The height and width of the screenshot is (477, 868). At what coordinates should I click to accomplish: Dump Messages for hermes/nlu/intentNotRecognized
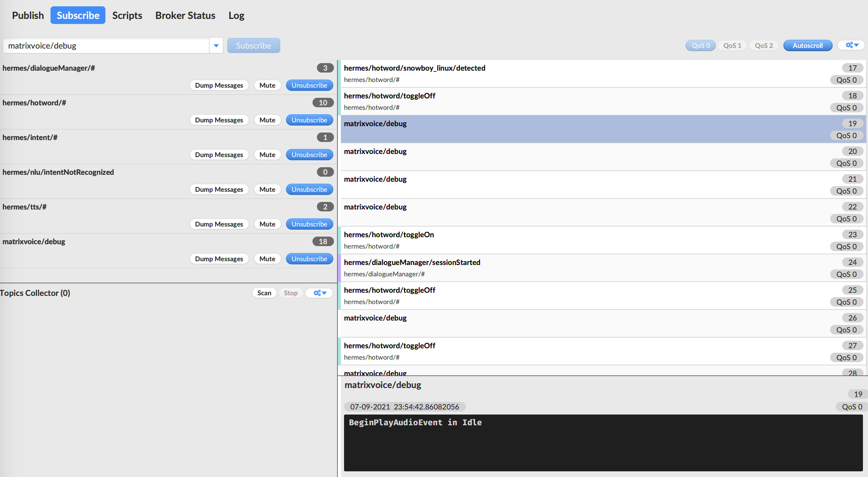pyautogui.click(x=219, y=189)
